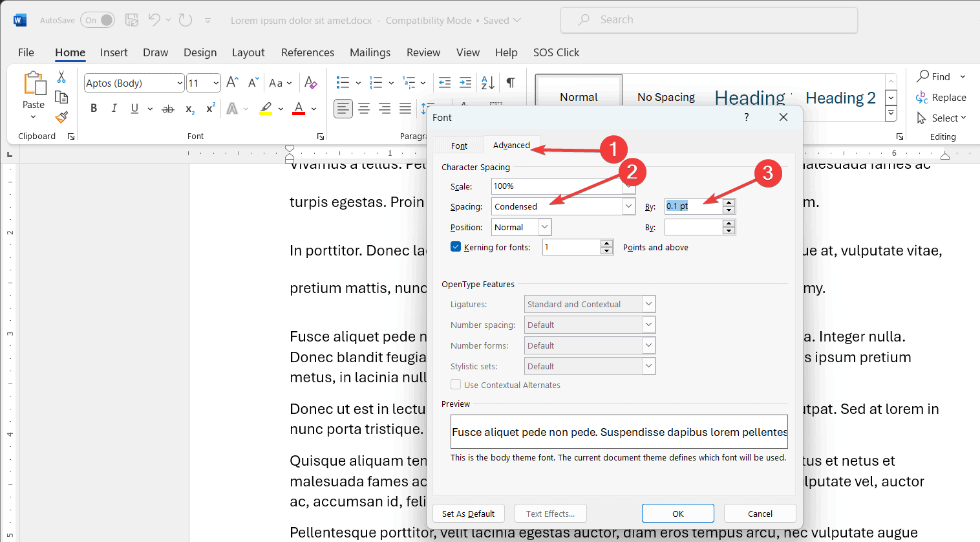Confirm the Font dialog with OK
Viewport: 980px width, 542px height.
pos(678,514)
